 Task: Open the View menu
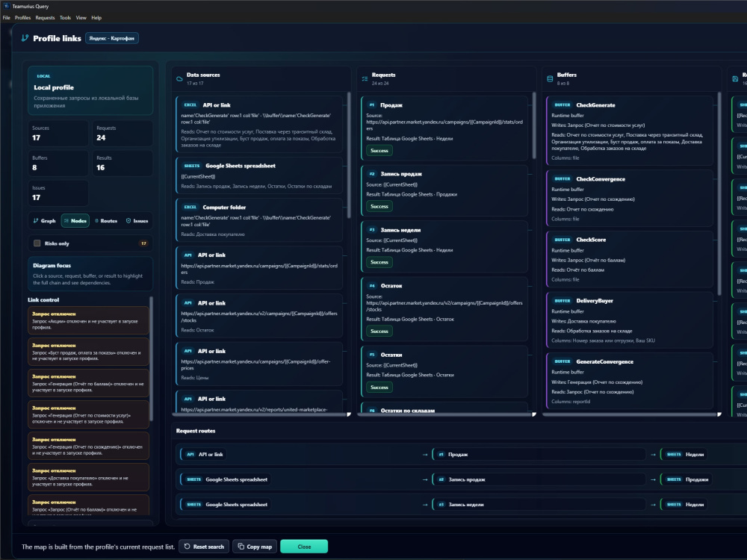tap(81, 18)
